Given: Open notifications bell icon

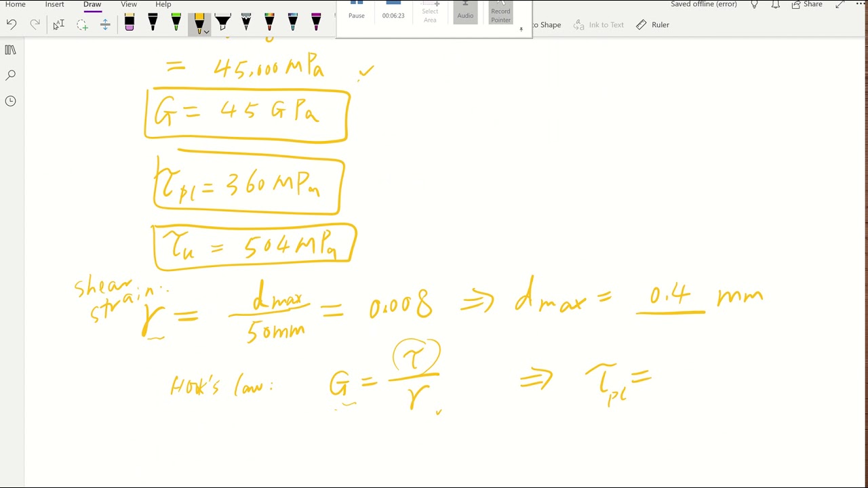Looking at the screenshot, I should point(775,4).
